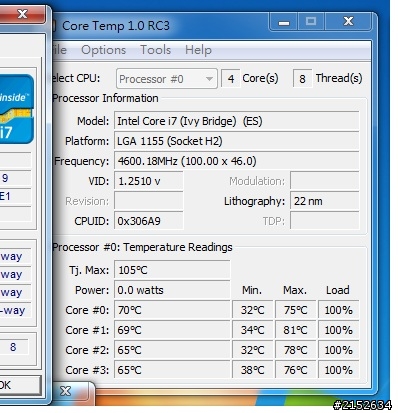
Task: Click the empty Modulation field
Action: (x=325, y=181)
